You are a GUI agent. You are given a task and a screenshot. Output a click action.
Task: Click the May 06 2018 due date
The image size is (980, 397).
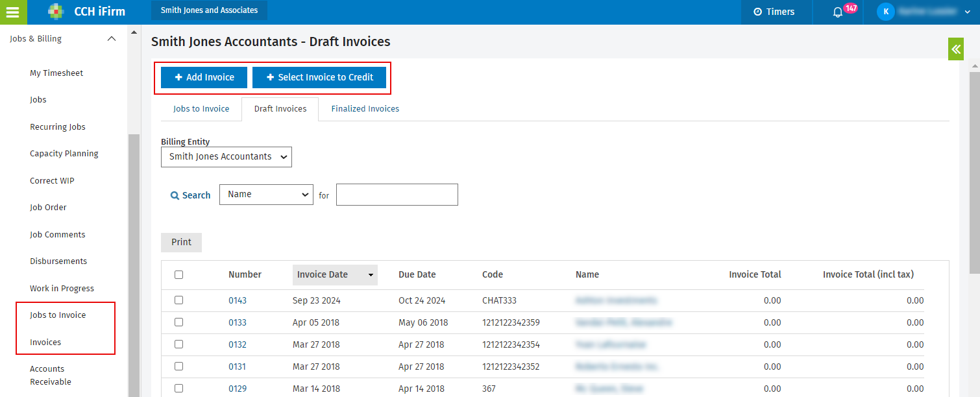(423, 323)
